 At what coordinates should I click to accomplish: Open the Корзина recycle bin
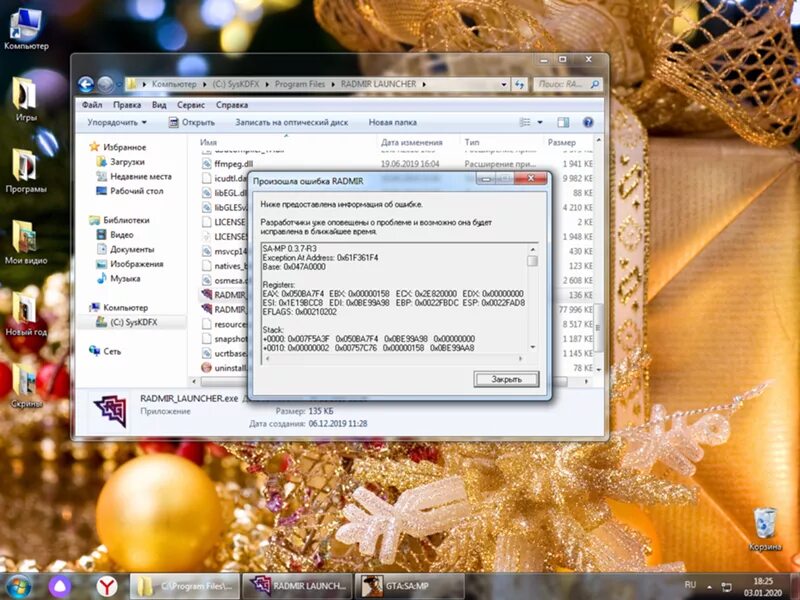click(x=765, y=529)
